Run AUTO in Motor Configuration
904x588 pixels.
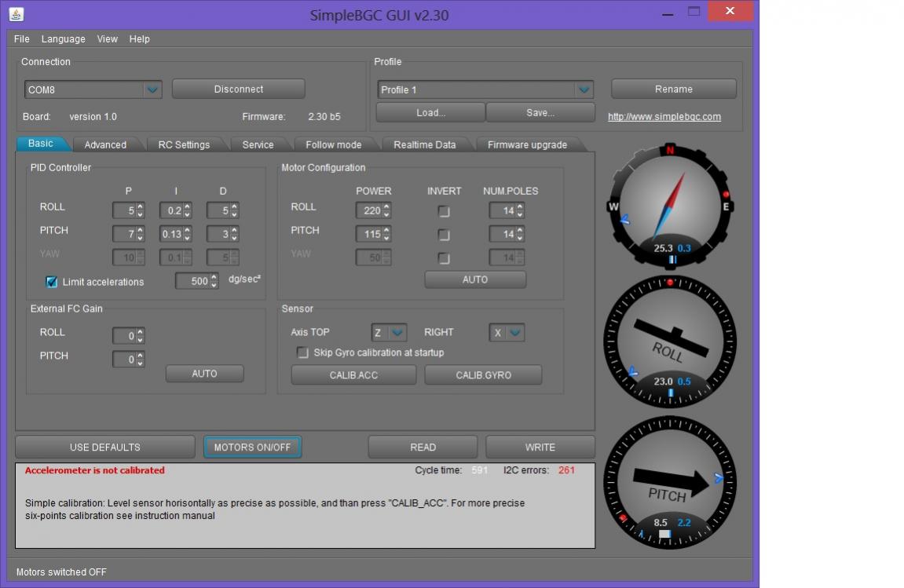(475, 279)
